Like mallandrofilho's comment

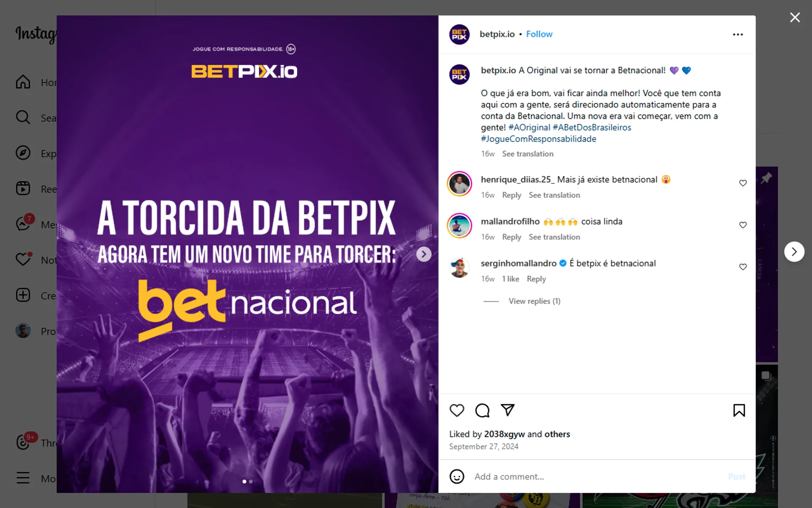(743, 225)
